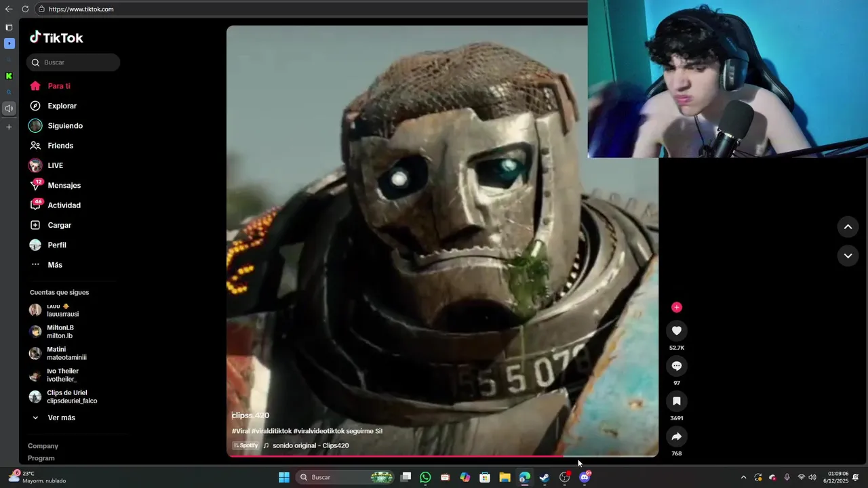Image resolution: width=868 pixels, height=488 pixels.
Task: Follow creator with the red plus button
Action: click(x=676, y=307)
